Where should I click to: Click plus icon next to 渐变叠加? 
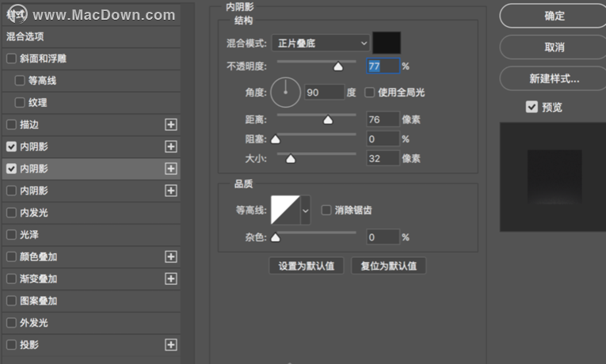point(171,279)
